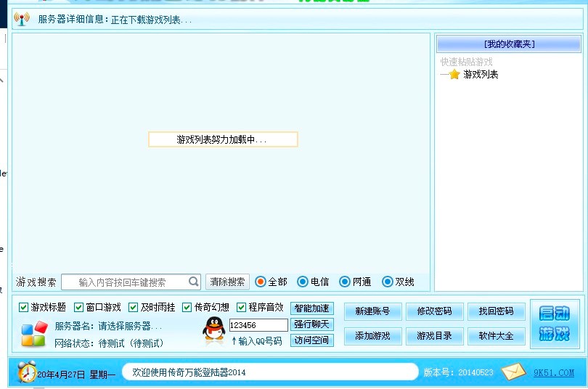Click the magnifier search icon in search box
The image size is (588, 389).
(194, 282)
